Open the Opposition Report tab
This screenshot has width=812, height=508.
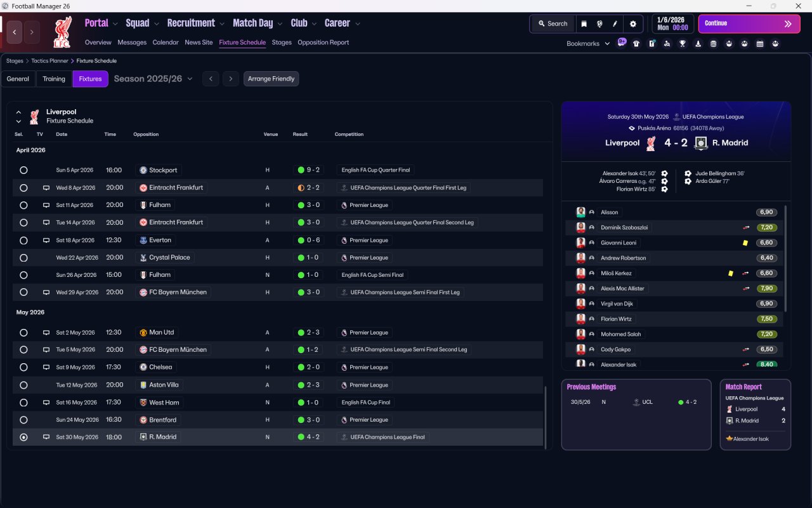point(323,43)
